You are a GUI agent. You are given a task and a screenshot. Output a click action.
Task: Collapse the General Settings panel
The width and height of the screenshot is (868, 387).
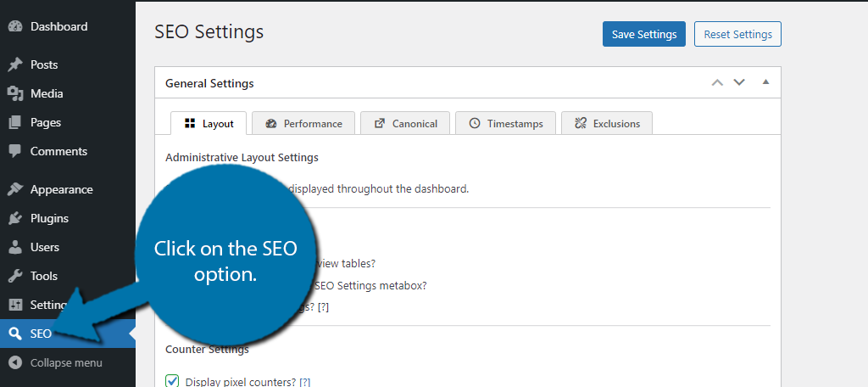click(x=765, y=82)
